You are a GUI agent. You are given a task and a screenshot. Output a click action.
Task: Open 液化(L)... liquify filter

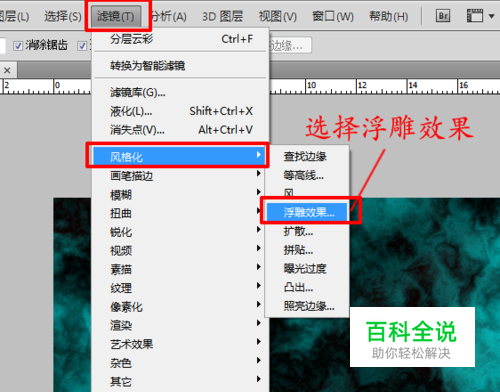click(x=180, y=111)
